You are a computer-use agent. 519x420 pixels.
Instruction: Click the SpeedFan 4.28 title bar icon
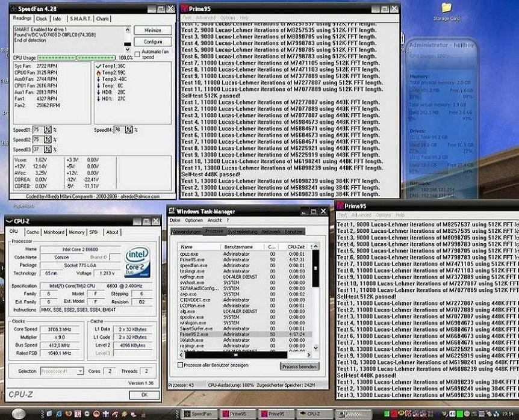click(14, 9)
